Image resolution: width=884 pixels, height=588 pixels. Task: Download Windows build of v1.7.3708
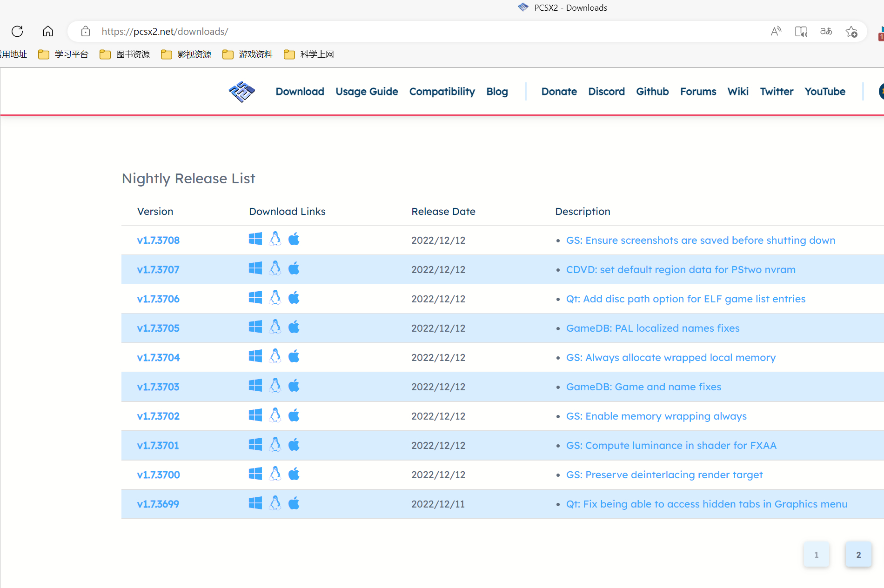pos(255,239)
